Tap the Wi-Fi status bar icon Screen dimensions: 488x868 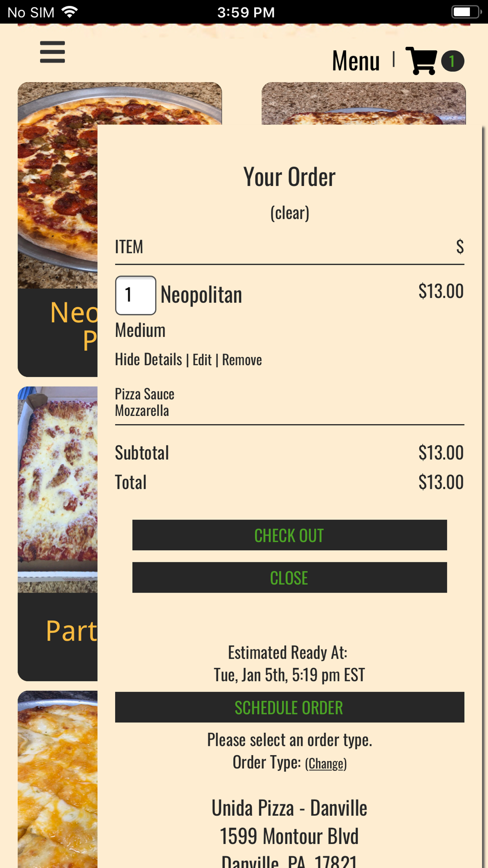point(70,12)
